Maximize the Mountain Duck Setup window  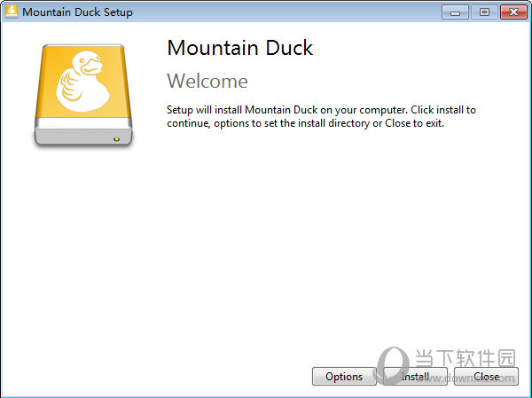coord(484,12)
